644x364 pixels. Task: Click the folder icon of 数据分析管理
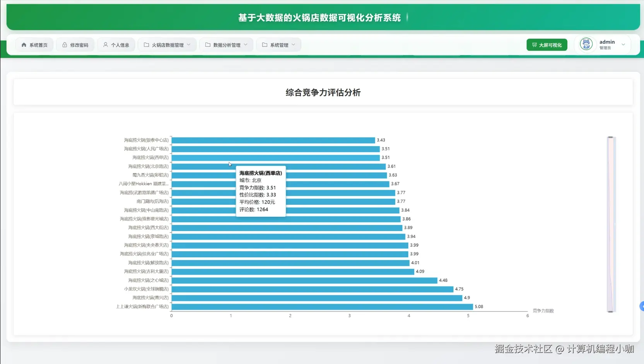click(208, 45)
